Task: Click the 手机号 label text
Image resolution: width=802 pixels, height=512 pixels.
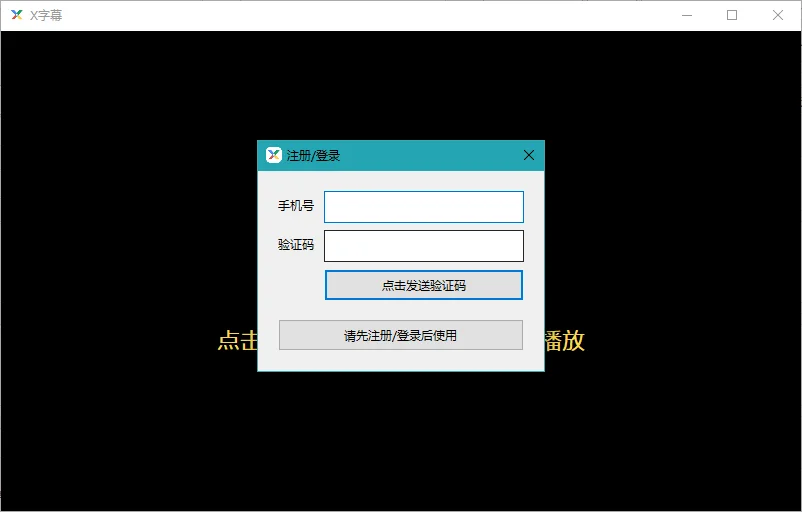Action: pos(296,206)
